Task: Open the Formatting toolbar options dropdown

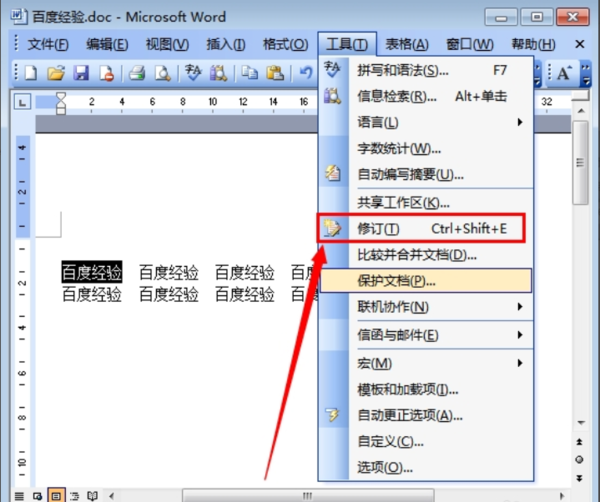Action: click(586, 73)
